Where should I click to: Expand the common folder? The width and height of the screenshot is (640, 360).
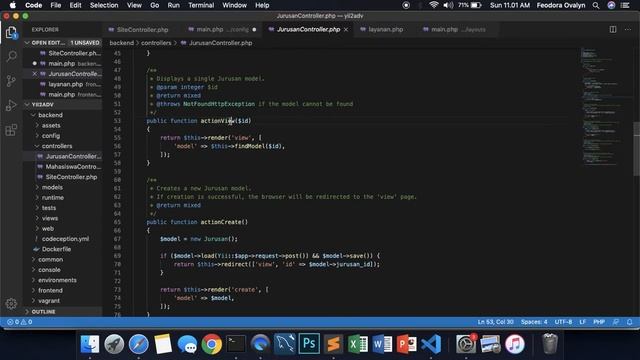[x=33, y=260]
